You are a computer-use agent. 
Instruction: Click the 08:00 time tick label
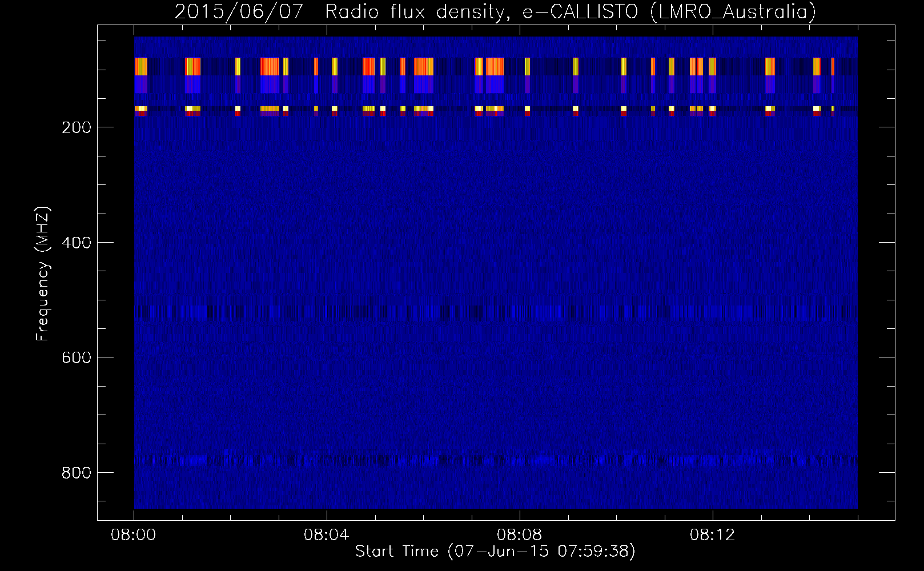click(134, 535)
